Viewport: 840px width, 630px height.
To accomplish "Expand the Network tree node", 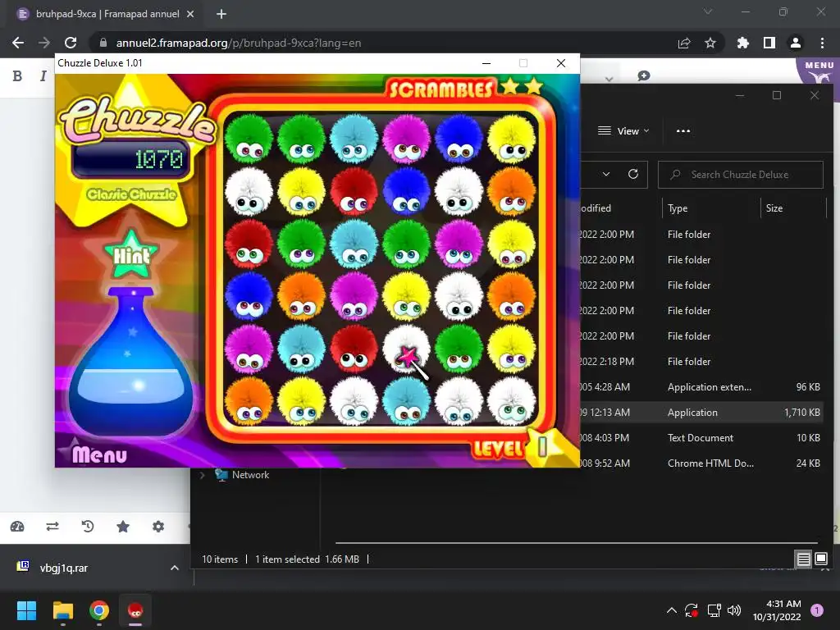I will tap(203, 475).
